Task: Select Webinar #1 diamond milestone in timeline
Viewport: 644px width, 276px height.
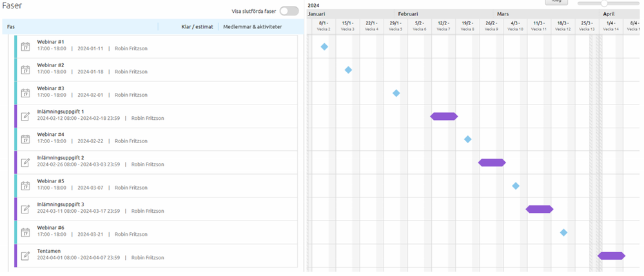Action: tap(324, 47)
